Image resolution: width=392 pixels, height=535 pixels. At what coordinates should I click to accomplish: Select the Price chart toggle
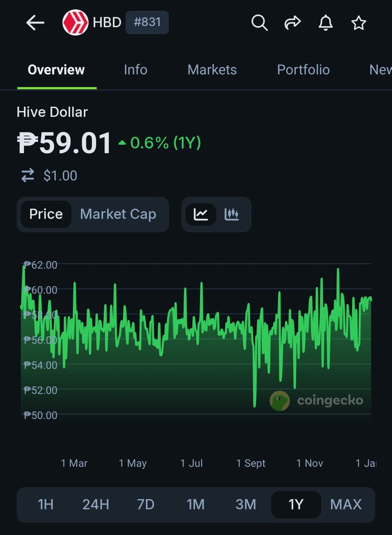click(46, 214)
